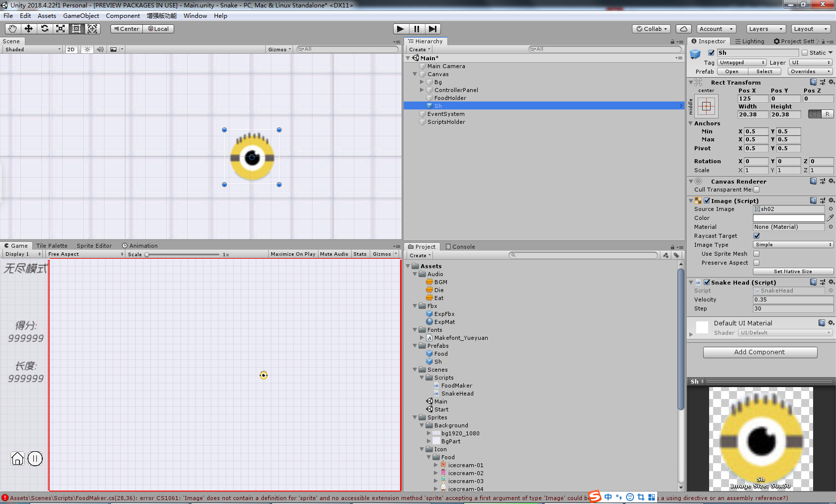Open the Image Type dropdown
The width and height of the screenshot is (836, 504).
pyautogui.click(x=793, y=245)
